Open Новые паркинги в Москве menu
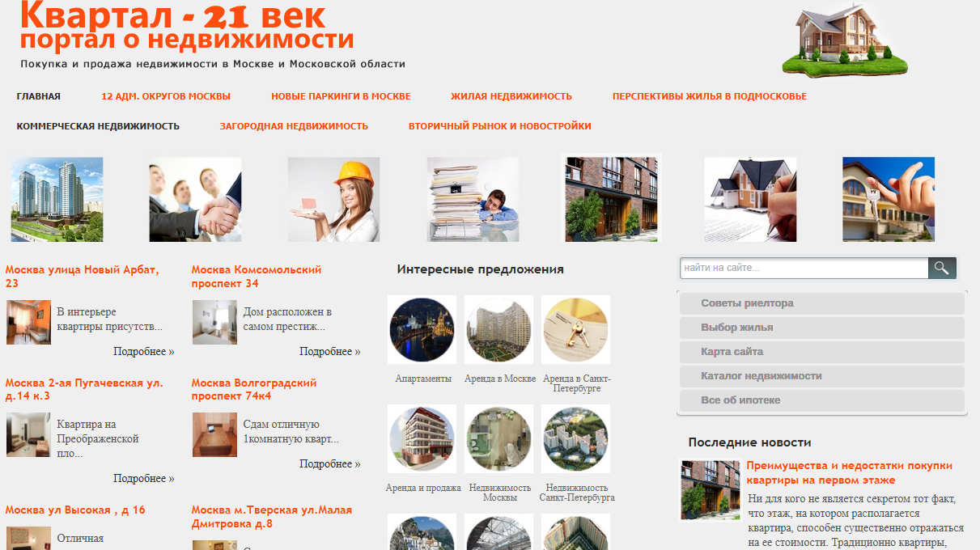Image resolution: width=980 pixels, height=550 pixels. tap(341, 96)
